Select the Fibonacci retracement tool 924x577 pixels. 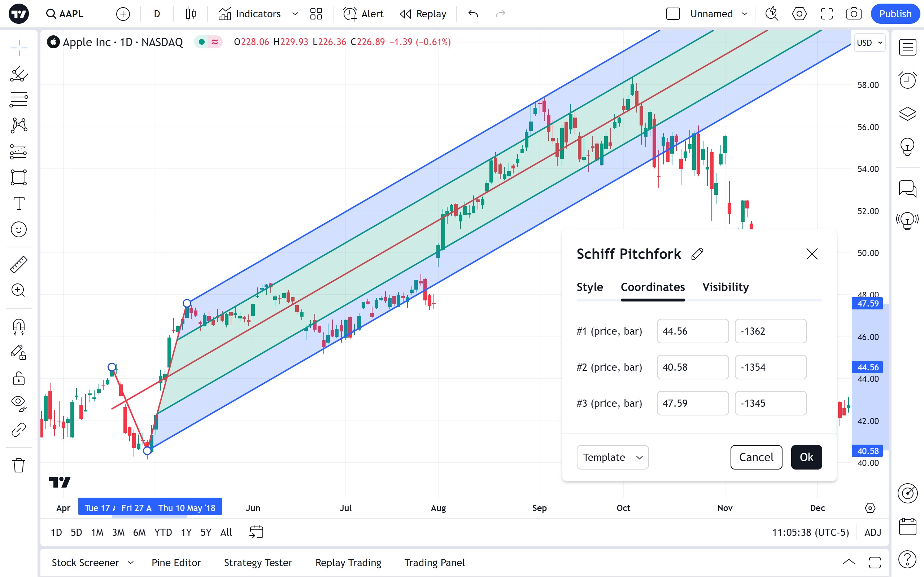click(x=18, y=100)
